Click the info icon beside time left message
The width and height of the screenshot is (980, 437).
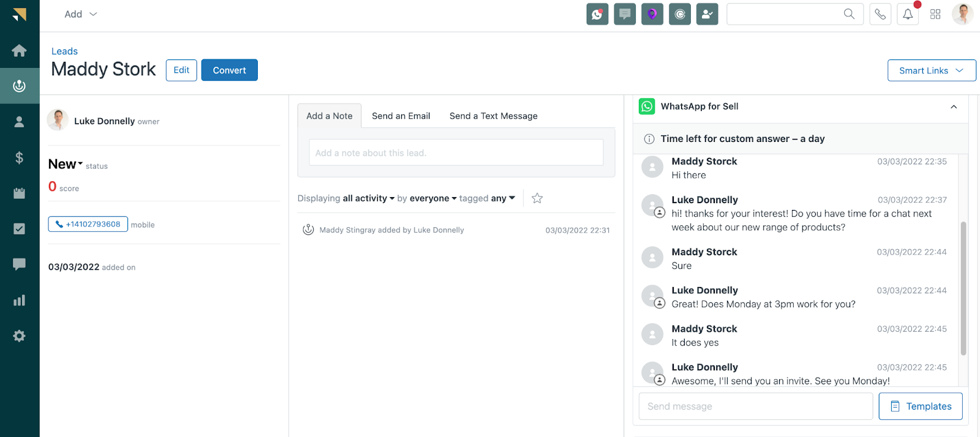[649, 139]
